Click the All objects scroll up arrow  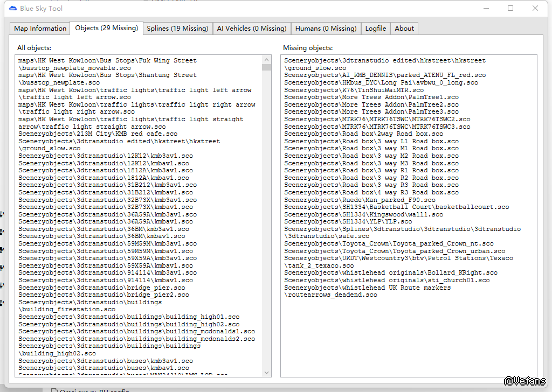(266, 59)
